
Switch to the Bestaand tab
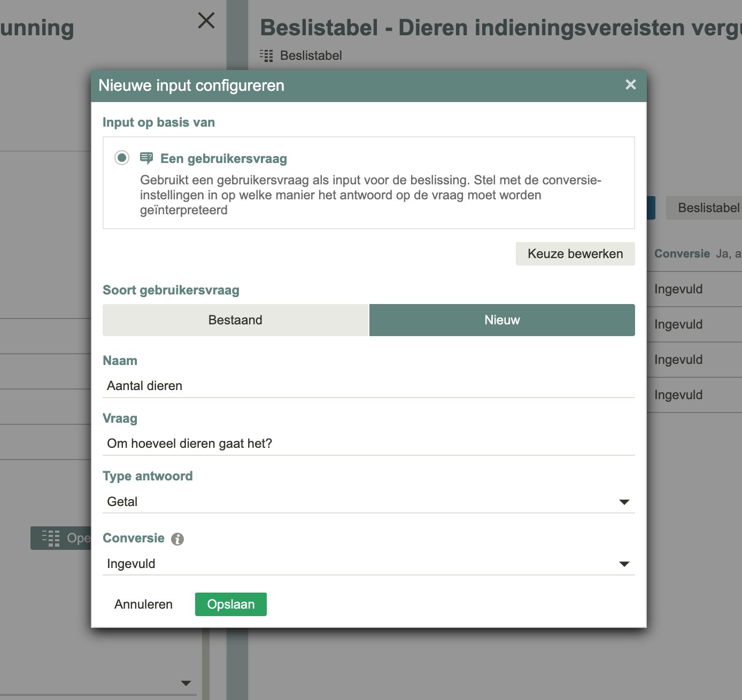235,320
